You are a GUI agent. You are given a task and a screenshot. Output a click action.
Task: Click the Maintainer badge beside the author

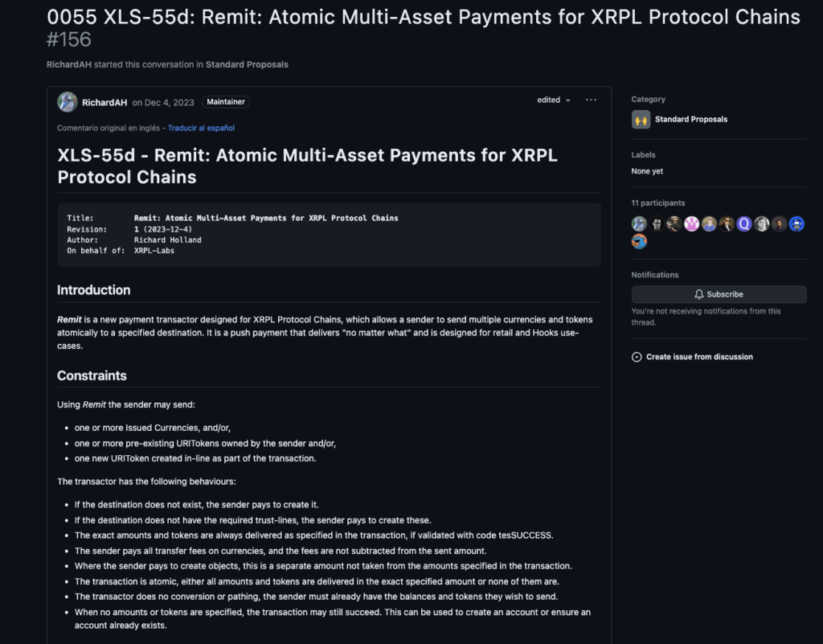[225, 102]
